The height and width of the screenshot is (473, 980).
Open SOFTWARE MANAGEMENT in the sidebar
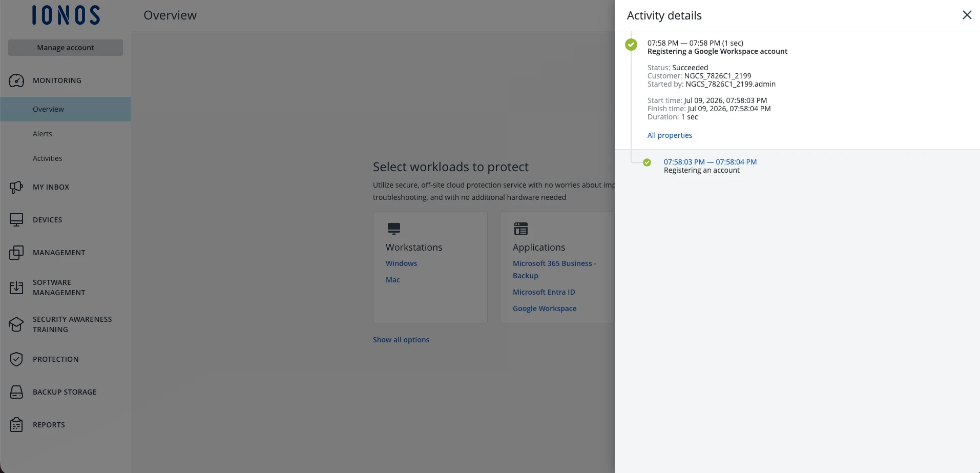[66, 287]
